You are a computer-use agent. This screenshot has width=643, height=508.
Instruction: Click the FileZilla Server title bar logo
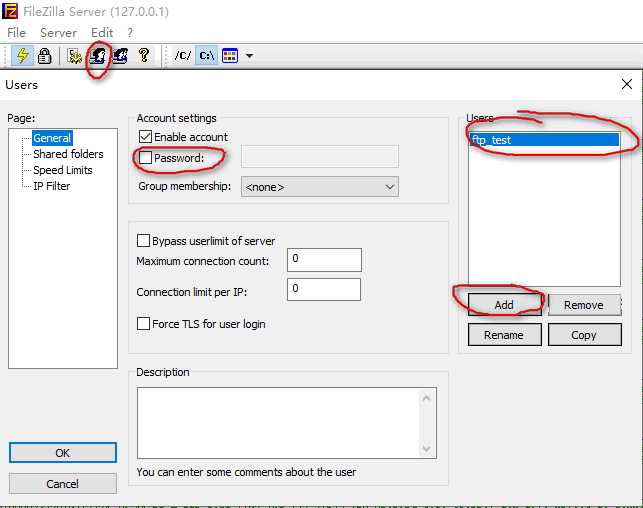[10, 11]
